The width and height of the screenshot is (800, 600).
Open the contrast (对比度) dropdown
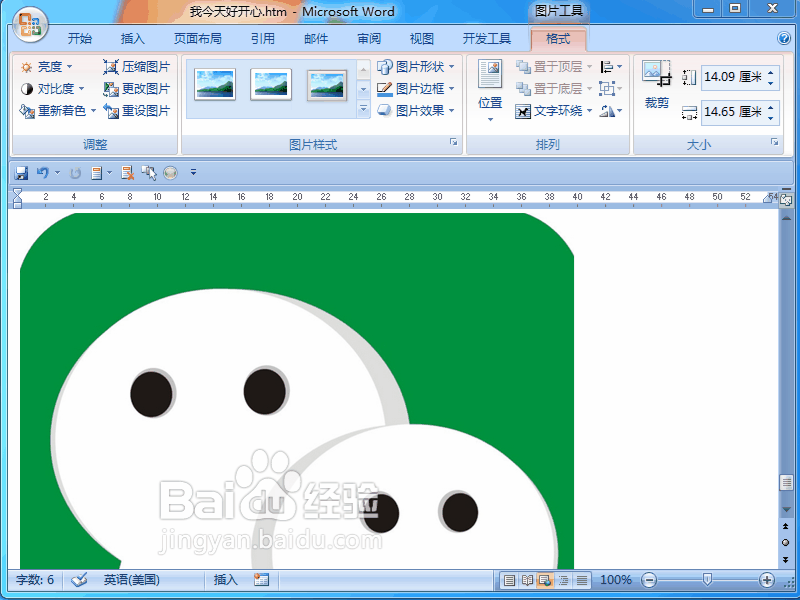tap(53, 89)
